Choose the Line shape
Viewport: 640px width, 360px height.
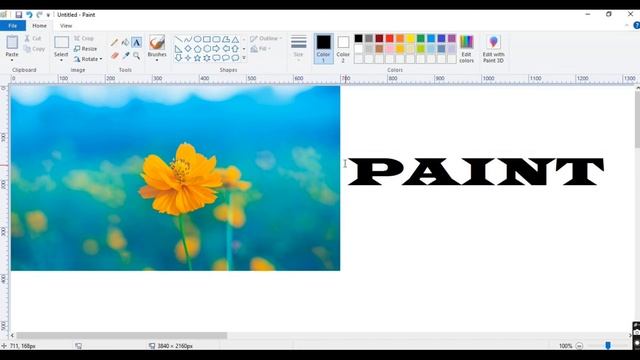coord(178,40)
